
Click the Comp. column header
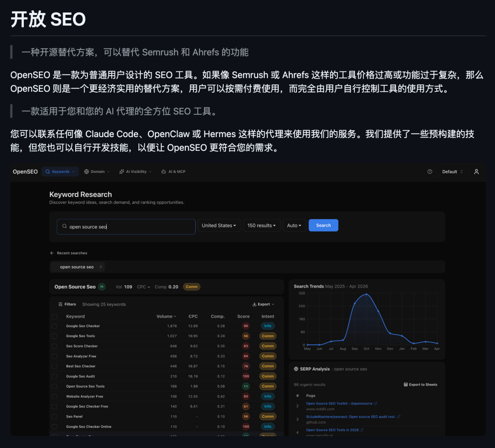click(218, 316)
